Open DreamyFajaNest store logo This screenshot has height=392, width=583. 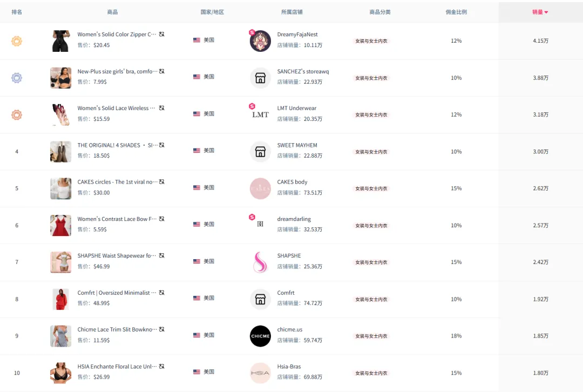260,41
